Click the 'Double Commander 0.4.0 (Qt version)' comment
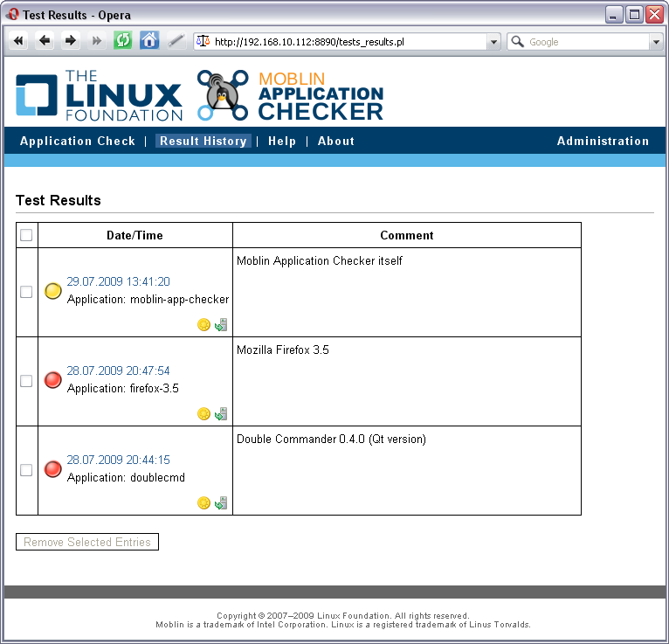669x644 pixels. tap(332, 440)
